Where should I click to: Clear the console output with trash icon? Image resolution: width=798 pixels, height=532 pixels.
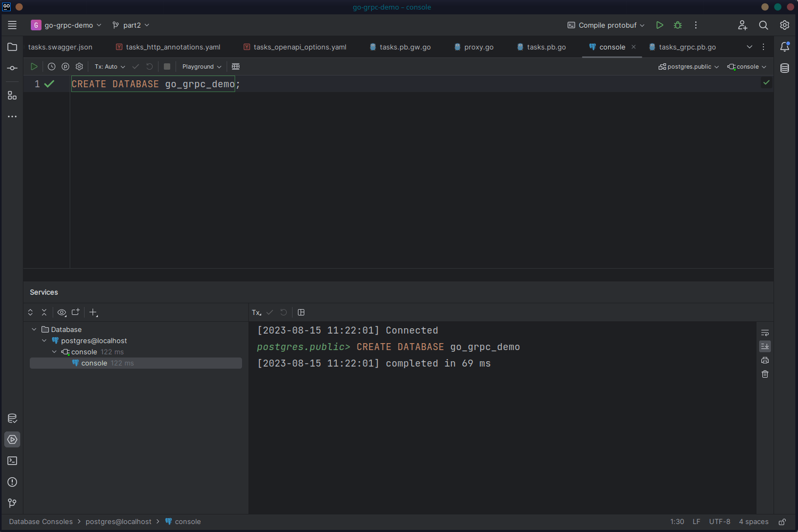pos(764,374)
